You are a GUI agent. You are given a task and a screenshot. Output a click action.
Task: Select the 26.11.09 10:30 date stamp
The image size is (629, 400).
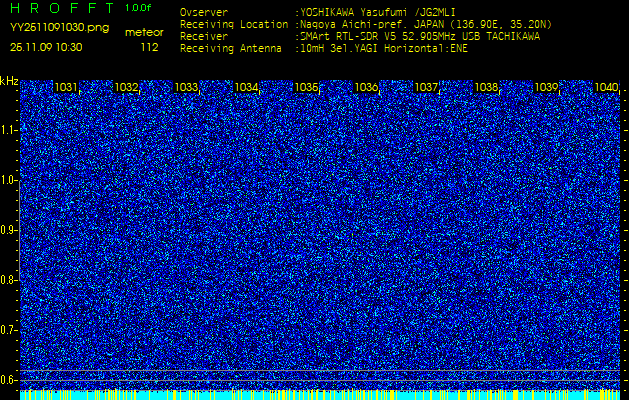47,47
